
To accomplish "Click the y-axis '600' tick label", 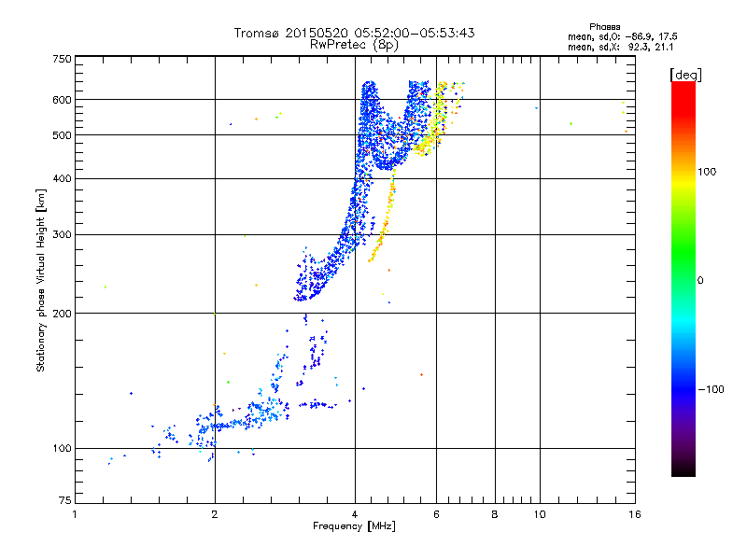I will (x=62, y=100).
